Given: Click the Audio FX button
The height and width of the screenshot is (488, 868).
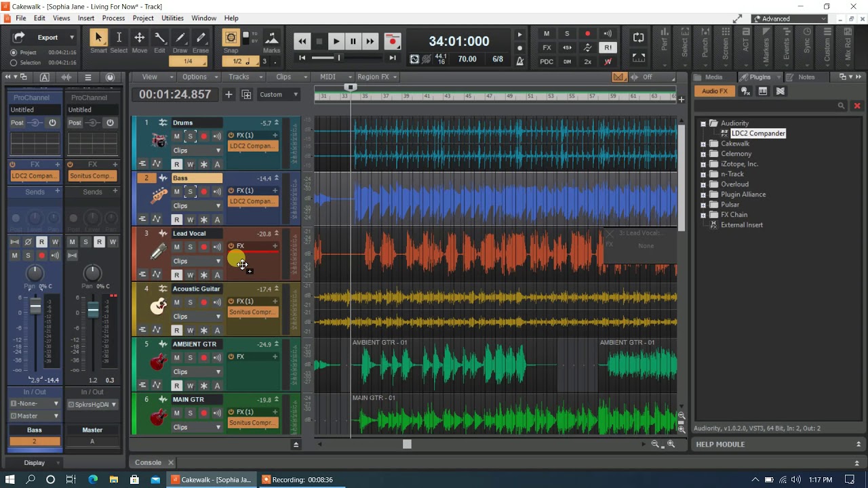Looking at the screenshot, I should click(714, 91).
